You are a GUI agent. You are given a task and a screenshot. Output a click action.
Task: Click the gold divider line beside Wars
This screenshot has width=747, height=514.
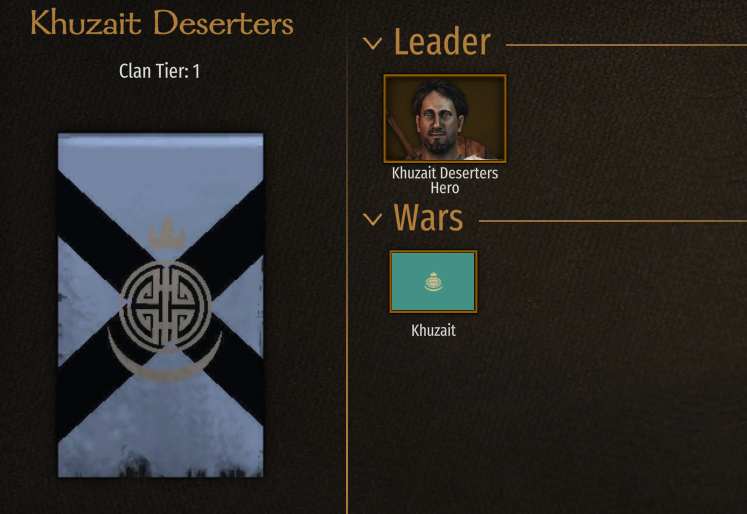[613, 221]
